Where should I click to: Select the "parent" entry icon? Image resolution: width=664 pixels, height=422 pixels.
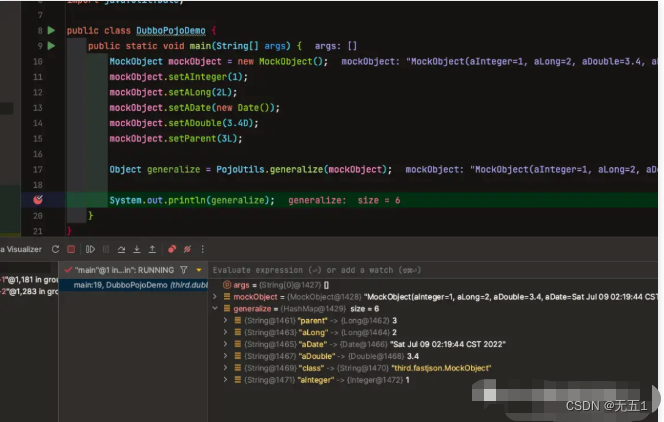coord(238,320)
